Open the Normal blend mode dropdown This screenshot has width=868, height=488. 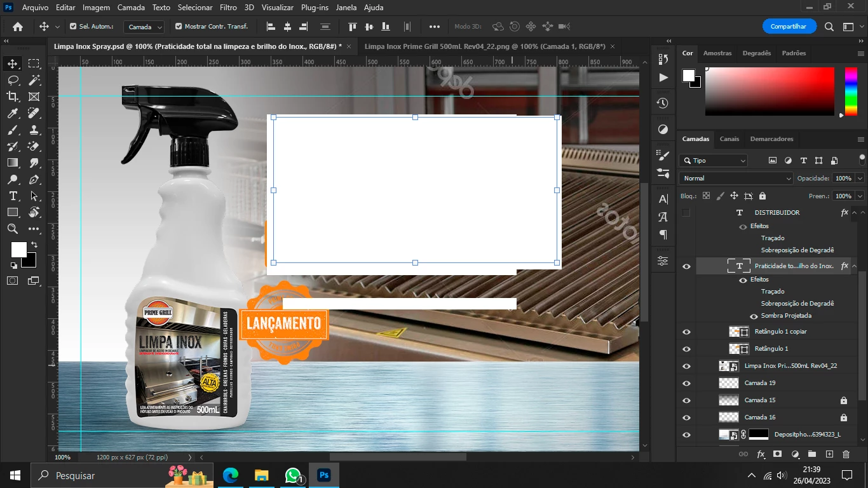click(736, 179)
